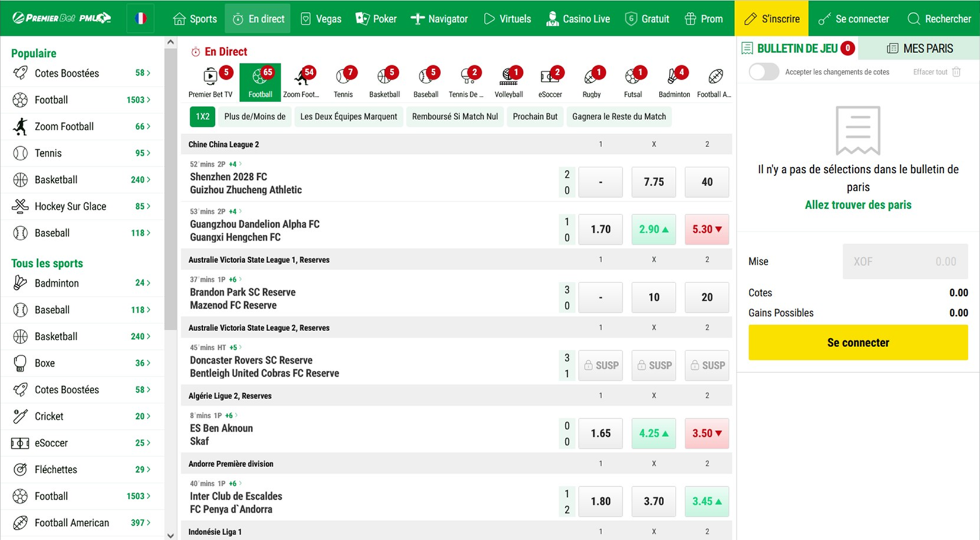This screenshot has width=980, height=540.
Task: Expand +6 markets for Brandon Park SC Reserve
Action: (235, 279)
